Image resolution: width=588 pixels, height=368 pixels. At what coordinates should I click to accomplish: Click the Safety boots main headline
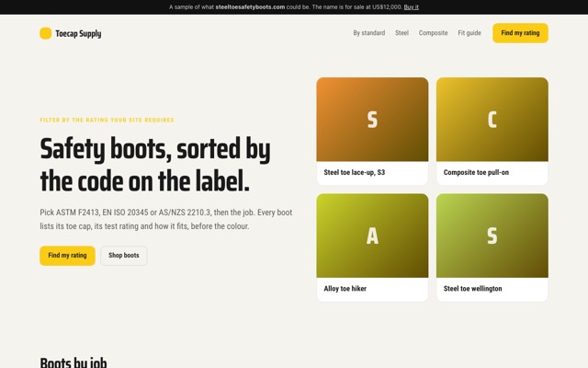pyautogui.click(x=155, y=165)
